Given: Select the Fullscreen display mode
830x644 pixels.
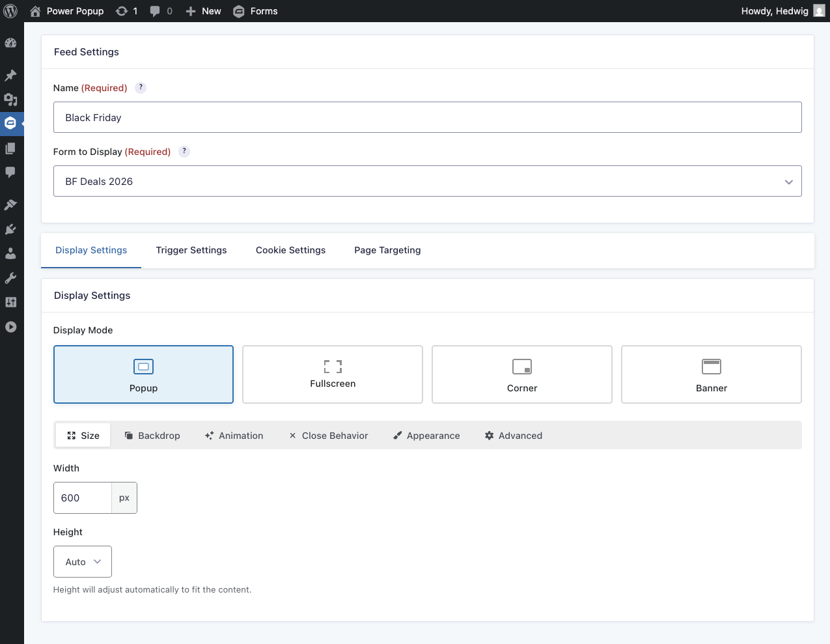Looking at the screenshot, I should 333,374.
